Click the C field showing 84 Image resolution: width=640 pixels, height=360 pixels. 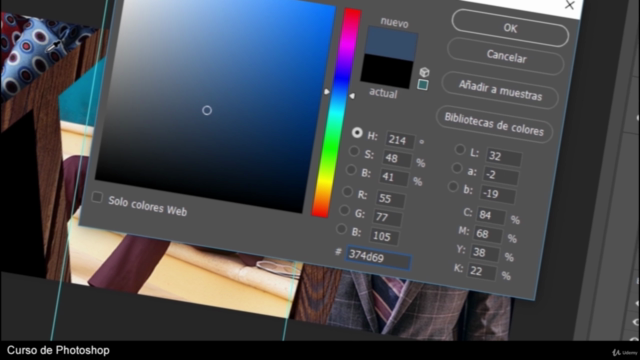(x=491, y=215)
